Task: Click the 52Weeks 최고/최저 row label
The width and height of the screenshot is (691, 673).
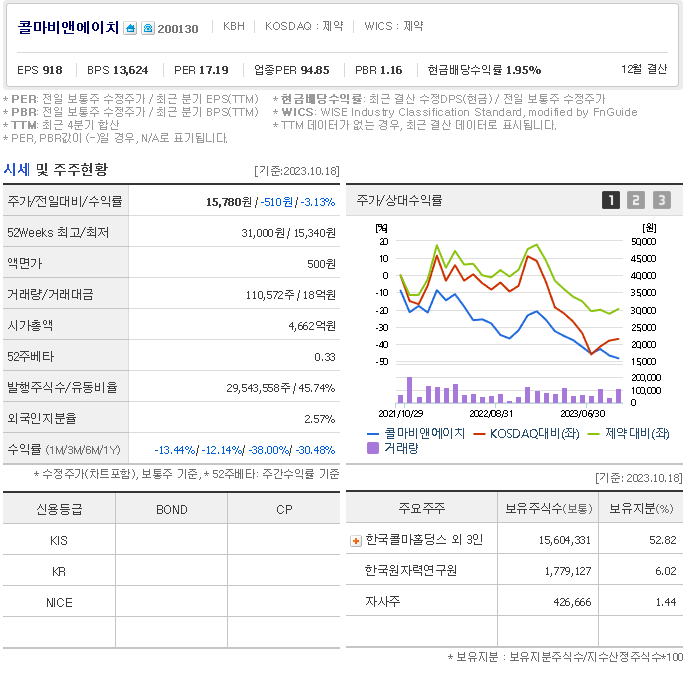Action: pyautogui.click(x=58, y=232)
